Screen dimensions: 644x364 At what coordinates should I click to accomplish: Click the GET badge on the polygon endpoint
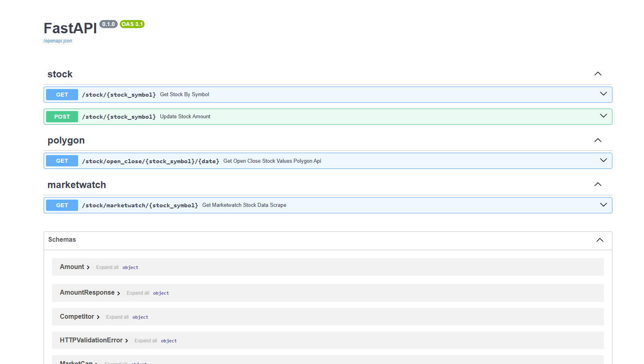62,161
